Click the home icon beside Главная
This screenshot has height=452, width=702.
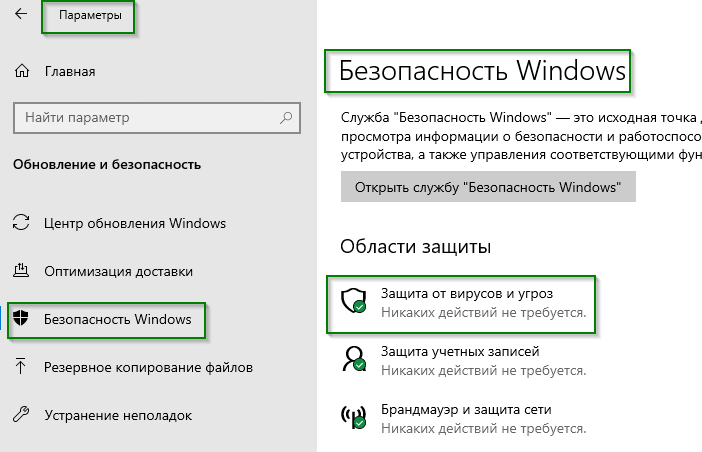pyautogui.click(x=21, y=71)
